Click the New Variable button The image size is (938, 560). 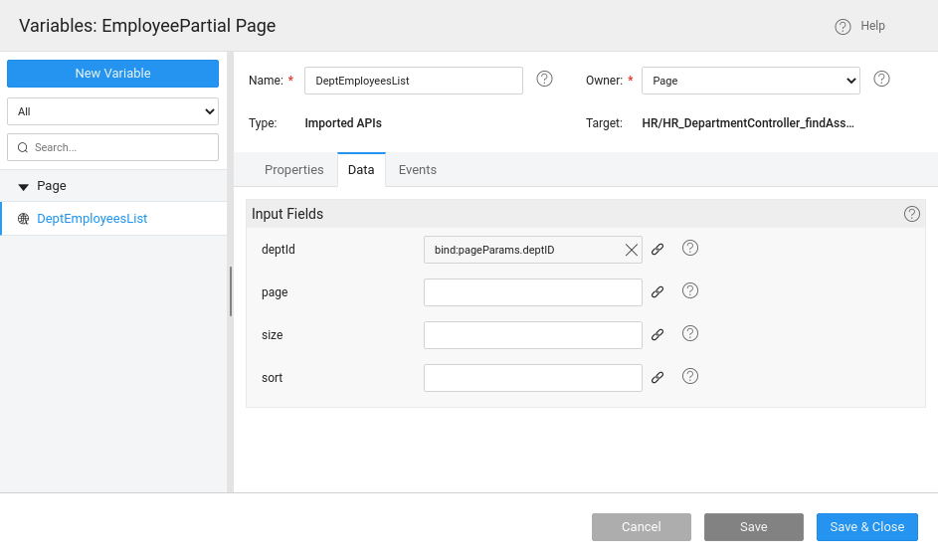tap(112, 74)
